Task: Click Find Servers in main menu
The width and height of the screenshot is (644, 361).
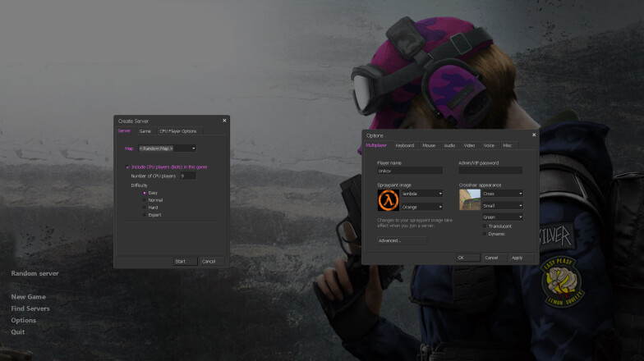Action: pyautogui.click(x=30, y=308)
